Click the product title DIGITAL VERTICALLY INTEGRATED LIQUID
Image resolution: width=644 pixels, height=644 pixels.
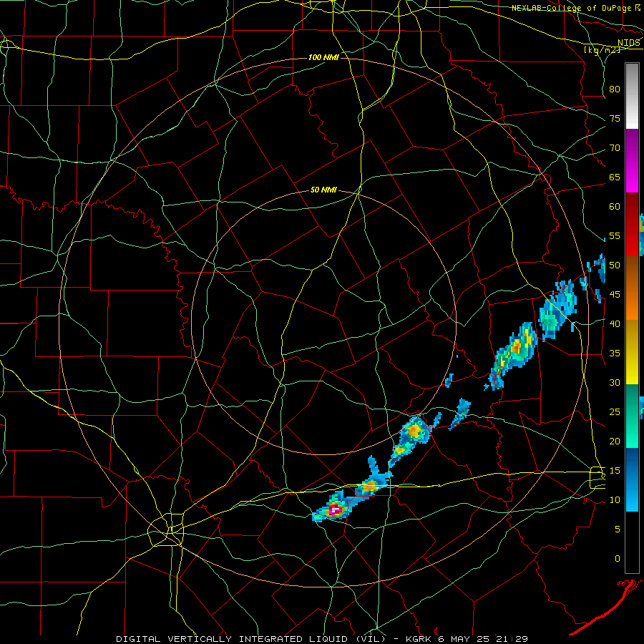point(251,639)
